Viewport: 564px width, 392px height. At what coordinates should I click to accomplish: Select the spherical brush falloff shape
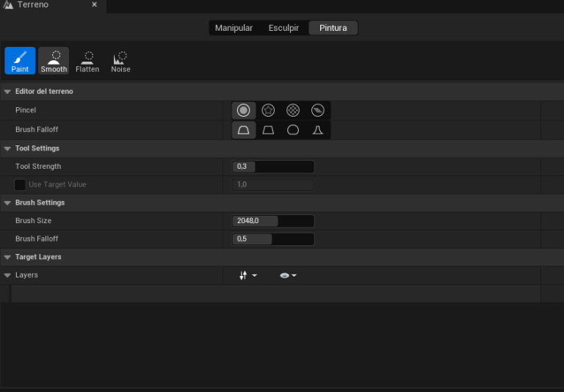(x=293, y=130)
